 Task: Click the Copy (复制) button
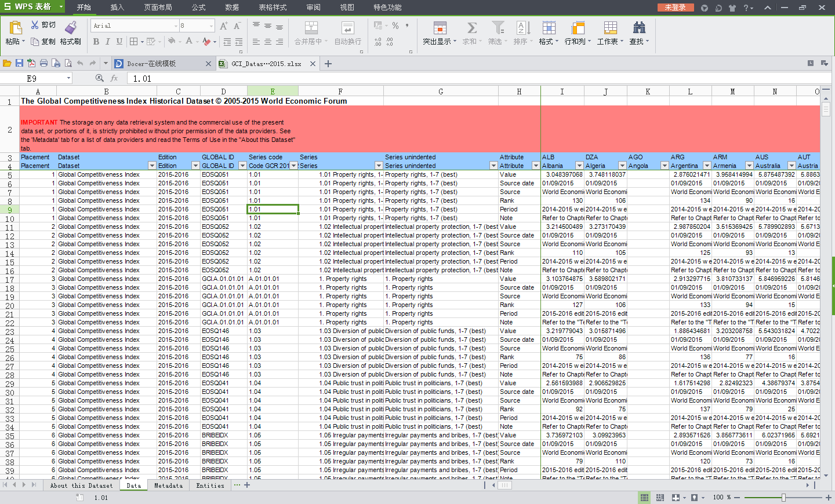(43, 42)
